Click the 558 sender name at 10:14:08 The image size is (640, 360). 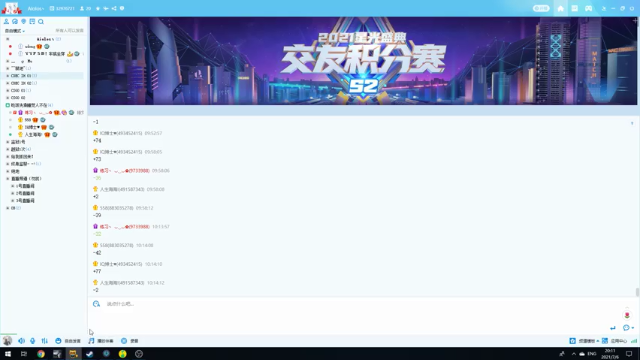click(x=116, y=245)
